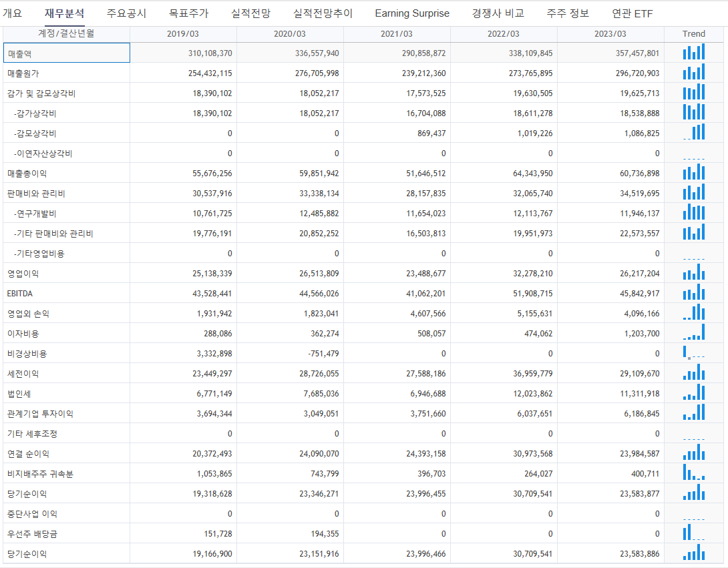Click the 매출총이익 trend chart
The height and width of the screenshot is (568, 728).
pos(694,172)
